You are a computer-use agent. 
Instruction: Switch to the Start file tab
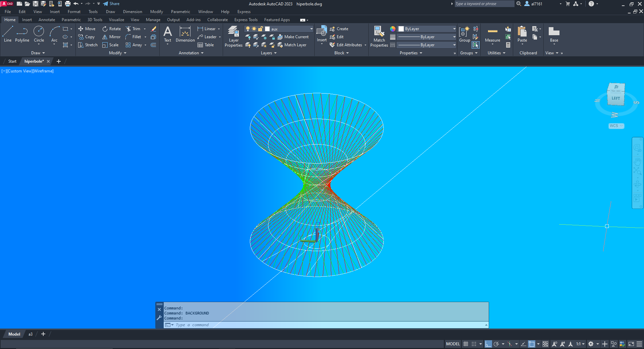click(x=12, y=61)
